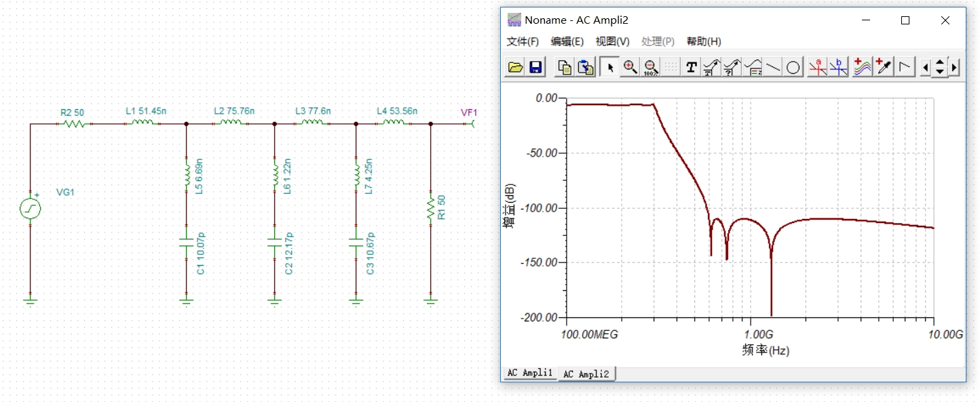Select inductor L3 77.6n

click(x=312, y=123)
